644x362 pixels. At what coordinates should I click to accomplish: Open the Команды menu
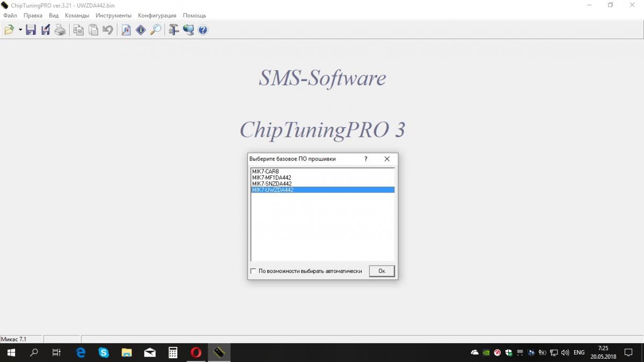click(x=77, y=16)
